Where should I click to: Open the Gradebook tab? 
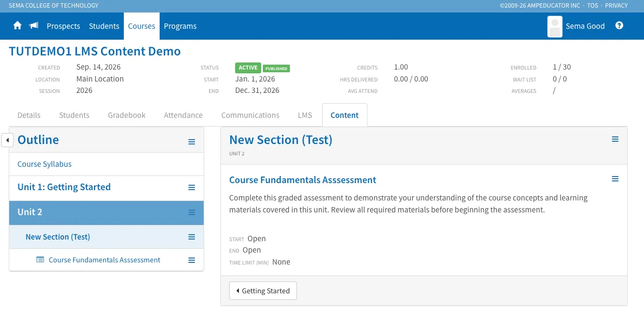click(x=127, y=115)
